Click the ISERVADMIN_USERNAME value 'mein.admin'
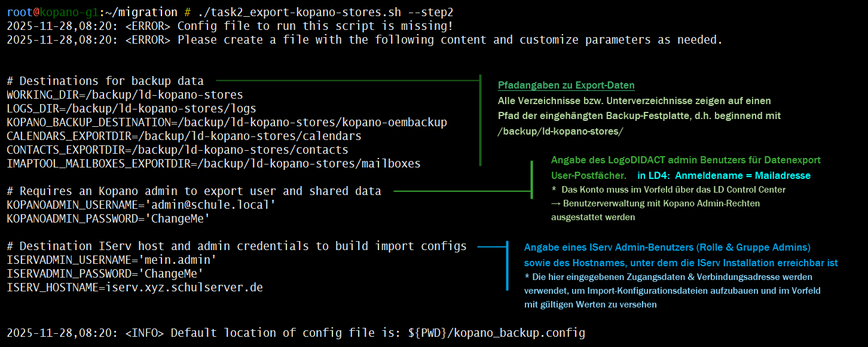 (x=178, y=260)
